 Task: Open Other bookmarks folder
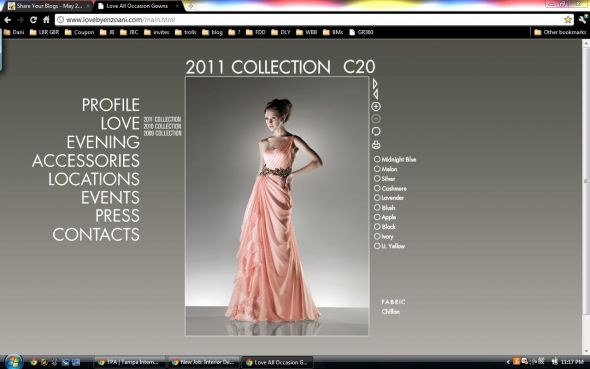[560, 32]
